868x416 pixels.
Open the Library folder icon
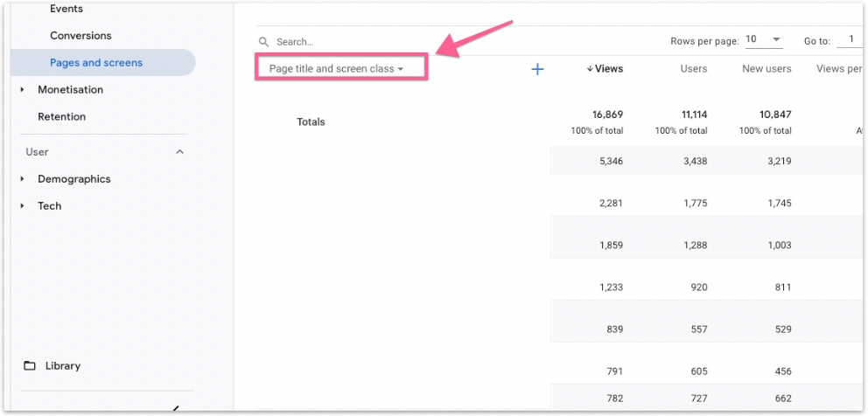pos(30,365)
